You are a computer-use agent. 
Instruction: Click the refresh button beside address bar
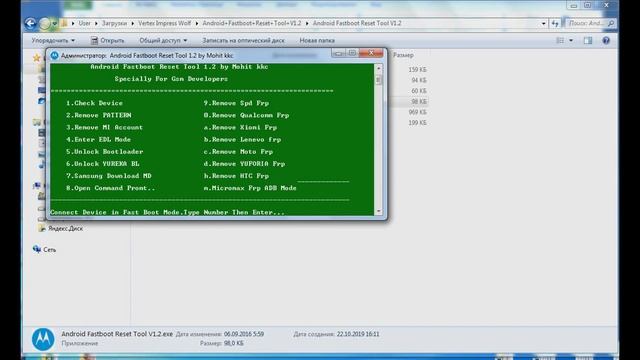click(x=555, y=24)
